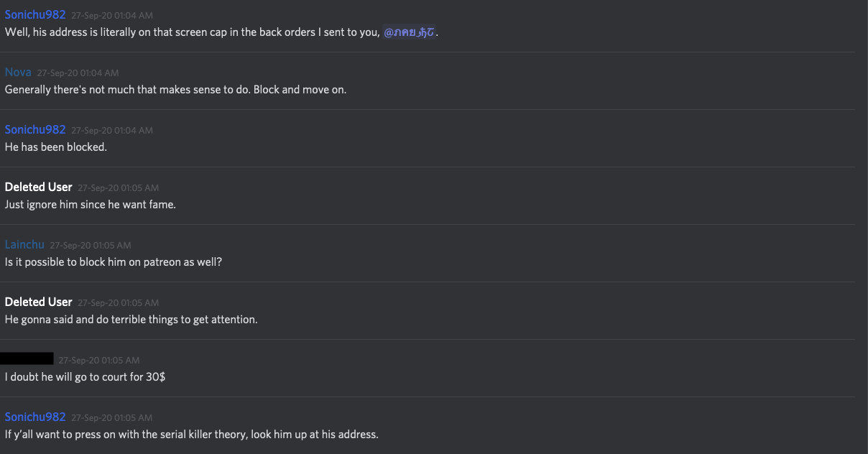Click the message 'He has been blocked.'
The height and width of the screenshot is (454, 868).
click(56, 147)
